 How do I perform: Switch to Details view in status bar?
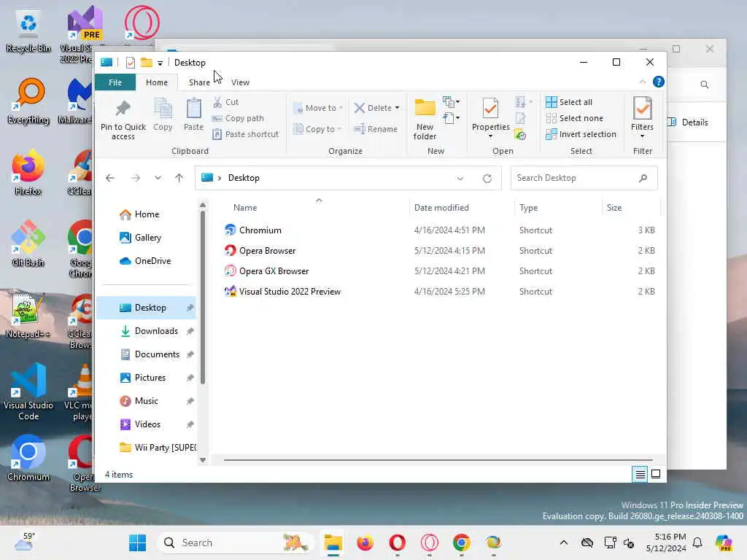(640, 474)
